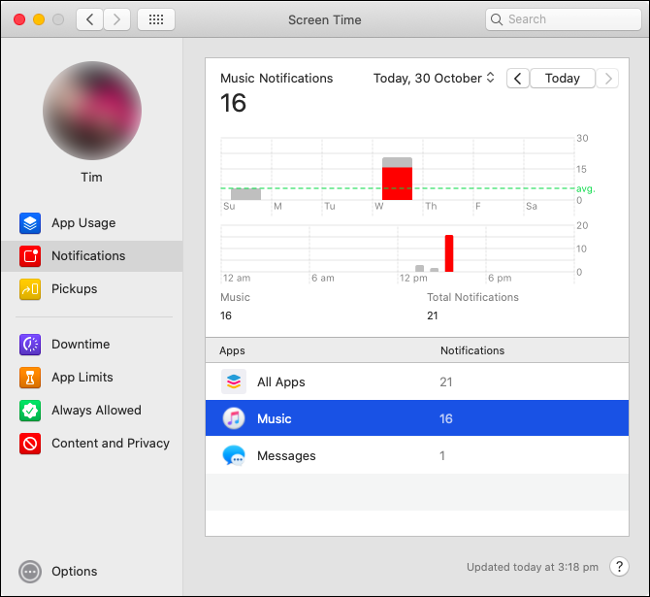This screenshot has width=650, height=597.
Task: Go back with toolbar back arrow
Action: [x=90, y=19]
